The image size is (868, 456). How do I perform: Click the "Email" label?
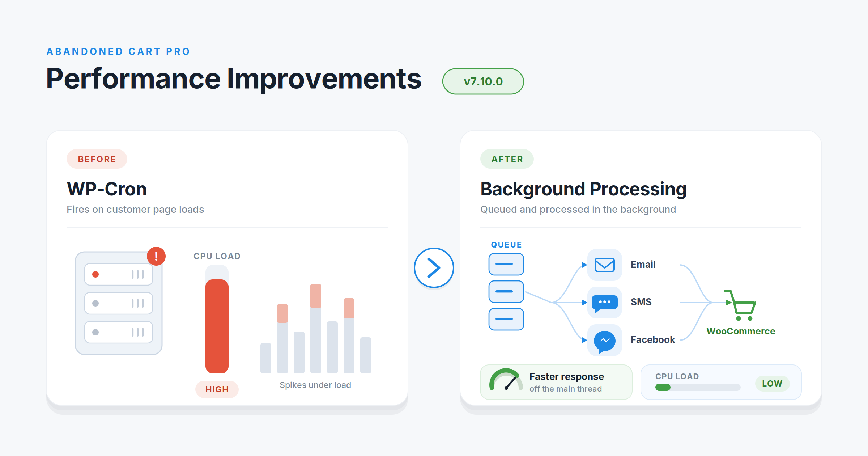(643, 265)
